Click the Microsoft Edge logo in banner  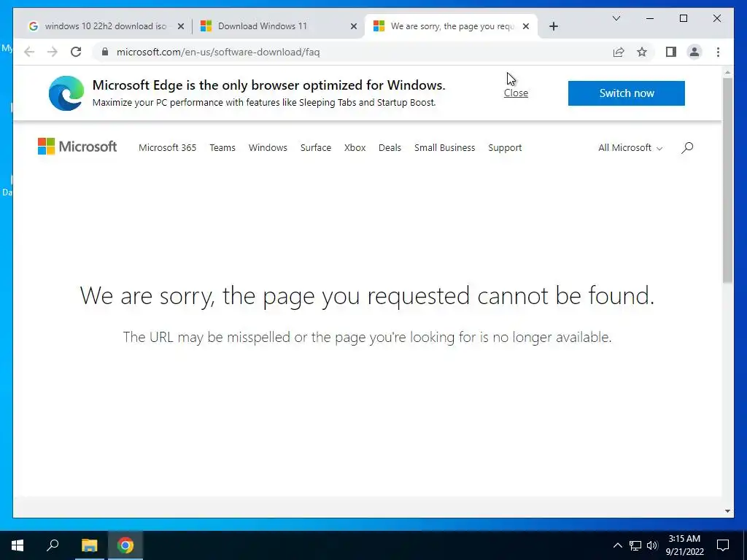(66, 93)
